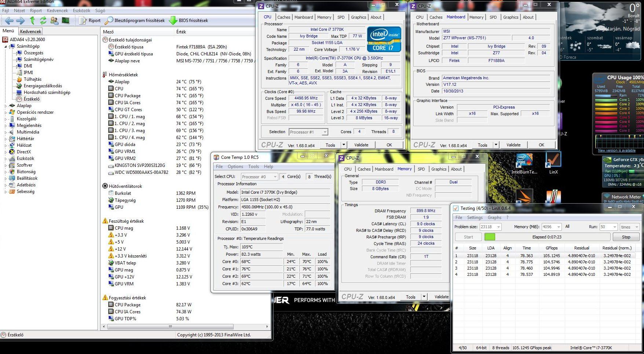
Task: Open the Core Temp Options menu
Action: (x=235, y=167)
